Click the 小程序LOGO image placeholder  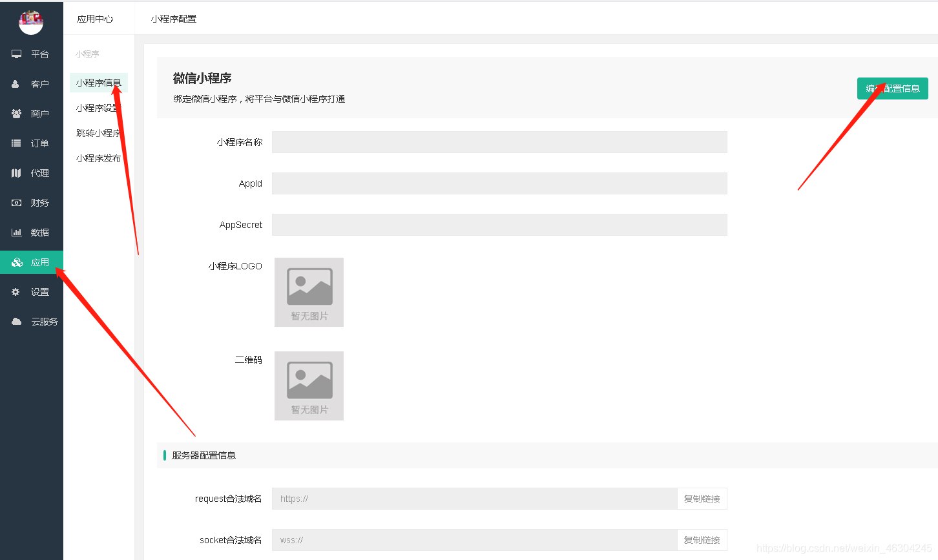[x=309, y=292]
